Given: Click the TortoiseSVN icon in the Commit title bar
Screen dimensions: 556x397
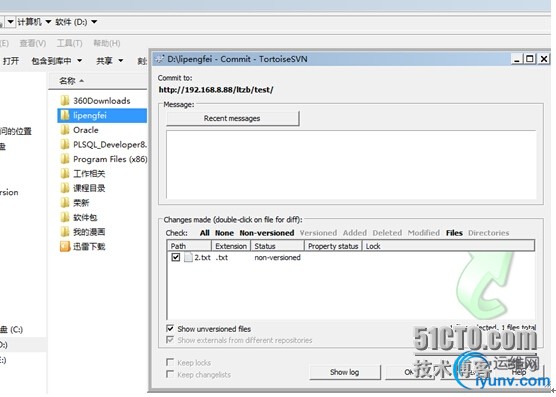Looking at the screenshot, I should [x=160, y=59].
